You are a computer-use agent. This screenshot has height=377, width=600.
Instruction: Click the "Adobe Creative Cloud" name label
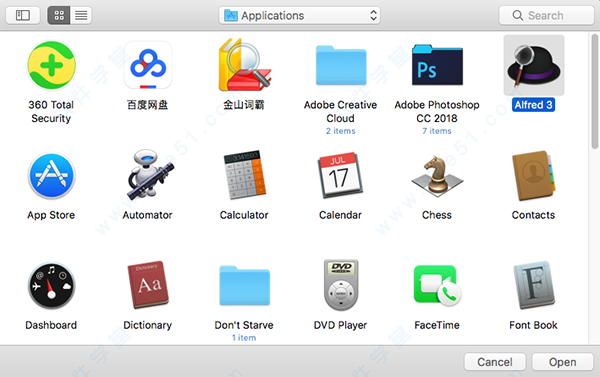coord(341,111)
